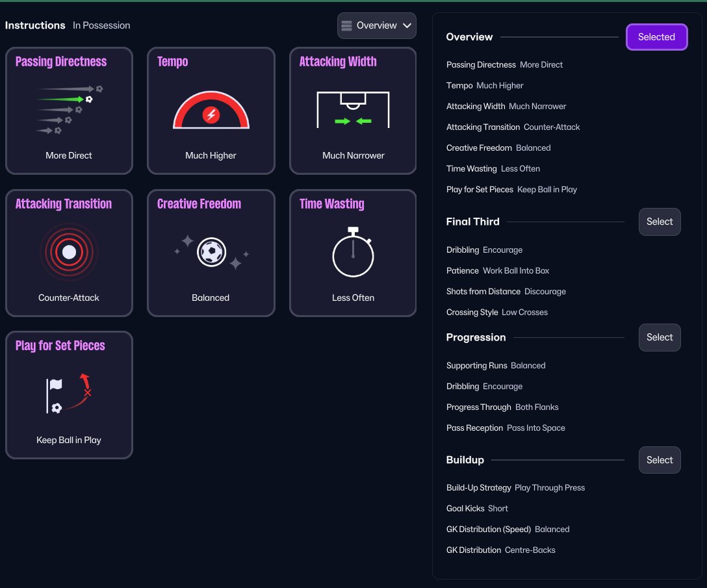Click the Passing Directness More Direct summary row
The height and width of the screenshot is (588, 707).
pos(504,65)
